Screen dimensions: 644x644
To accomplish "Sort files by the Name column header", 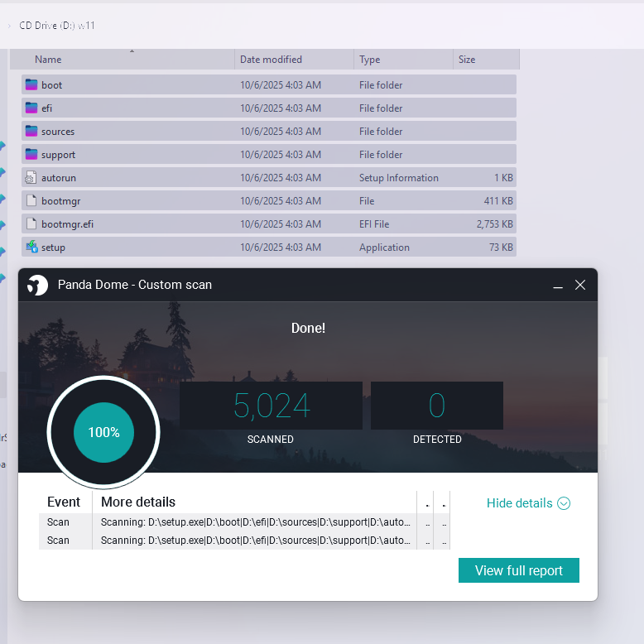I will [122, 59].
